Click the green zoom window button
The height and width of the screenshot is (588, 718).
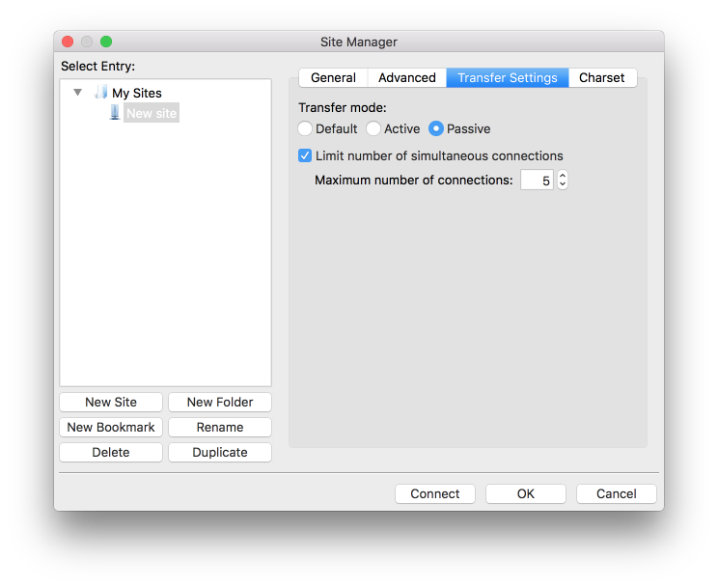(106, 42)
